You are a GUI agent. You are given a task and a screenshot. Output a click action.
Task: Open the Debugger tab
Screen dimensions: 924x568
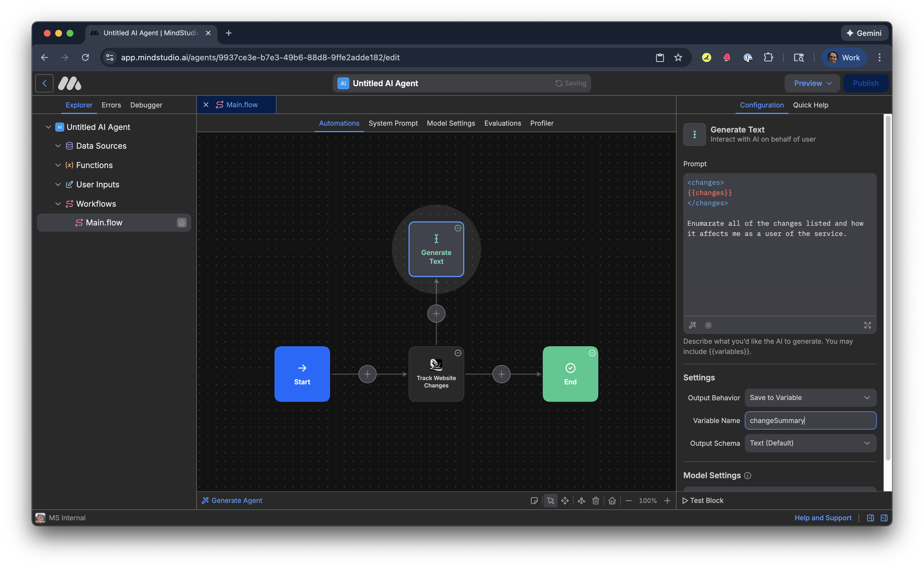pos(146,105)
